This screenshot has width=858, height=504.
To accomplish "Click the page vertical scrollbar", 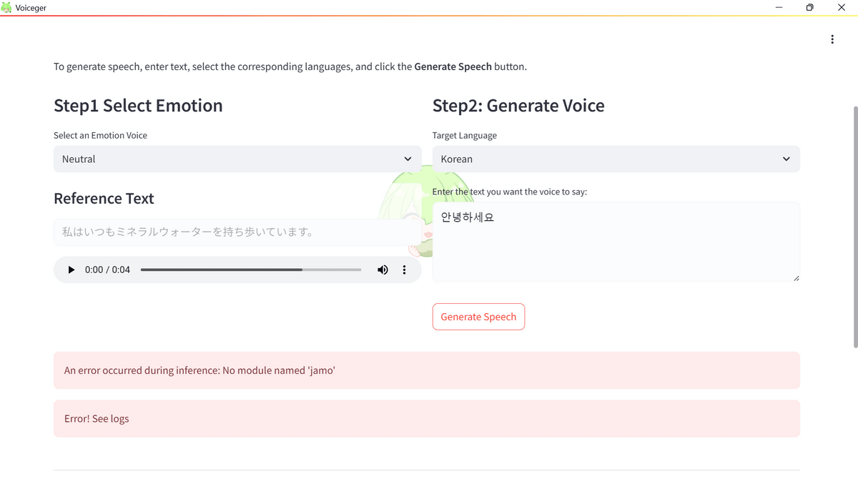I will 855,229.
